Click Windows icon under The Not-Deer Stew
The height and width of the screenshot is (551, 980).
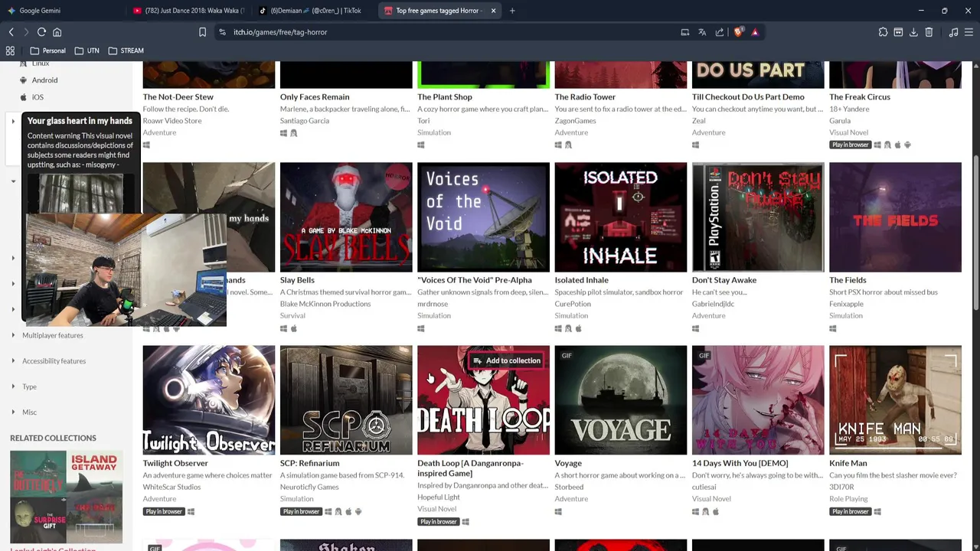146,145
